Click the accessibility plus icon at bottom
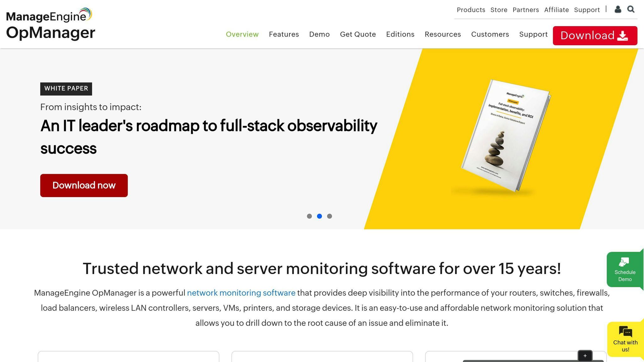 click(x=585, y=355)
